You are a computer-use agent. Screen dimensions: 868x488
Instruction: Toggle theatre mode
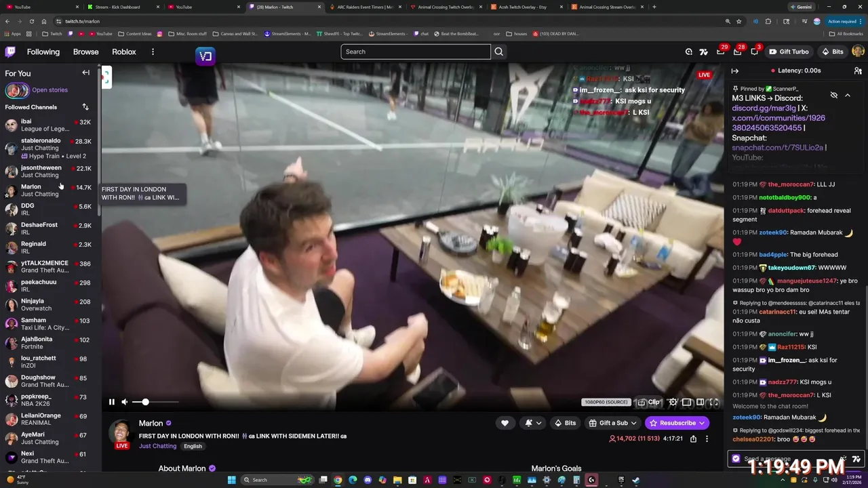[x=700, y=402]
